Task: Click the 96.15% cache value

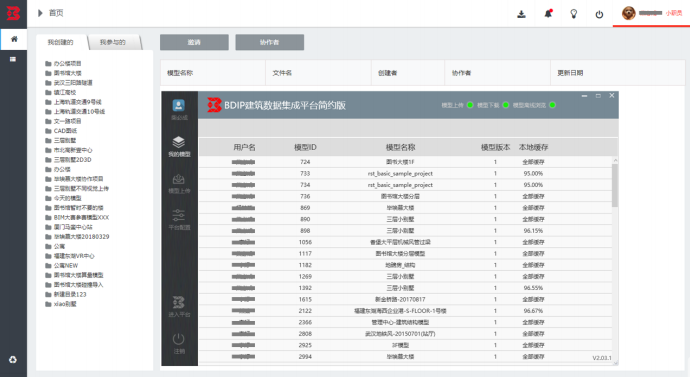Action: [533, 231]
